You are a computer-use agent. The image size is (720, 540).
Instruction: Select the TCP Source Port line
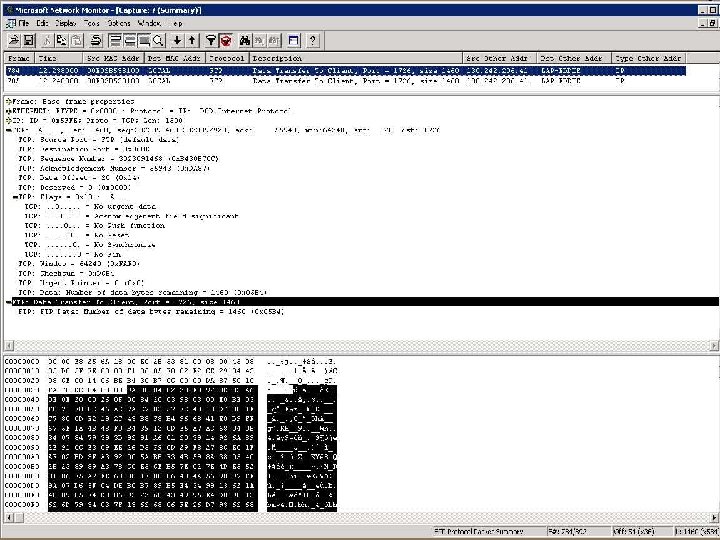[x=99, y=140]
